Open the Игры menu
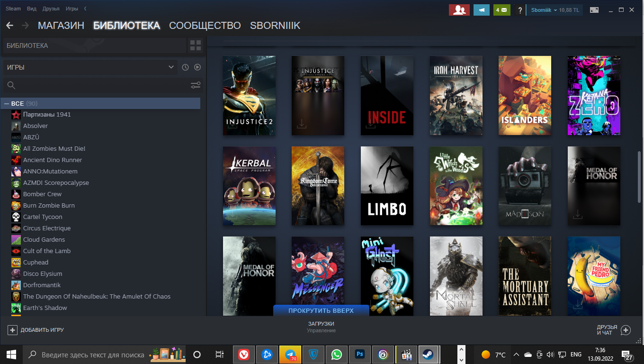This screenshot has height=364, width=644. pyautogui.click(x=72, y=9)
